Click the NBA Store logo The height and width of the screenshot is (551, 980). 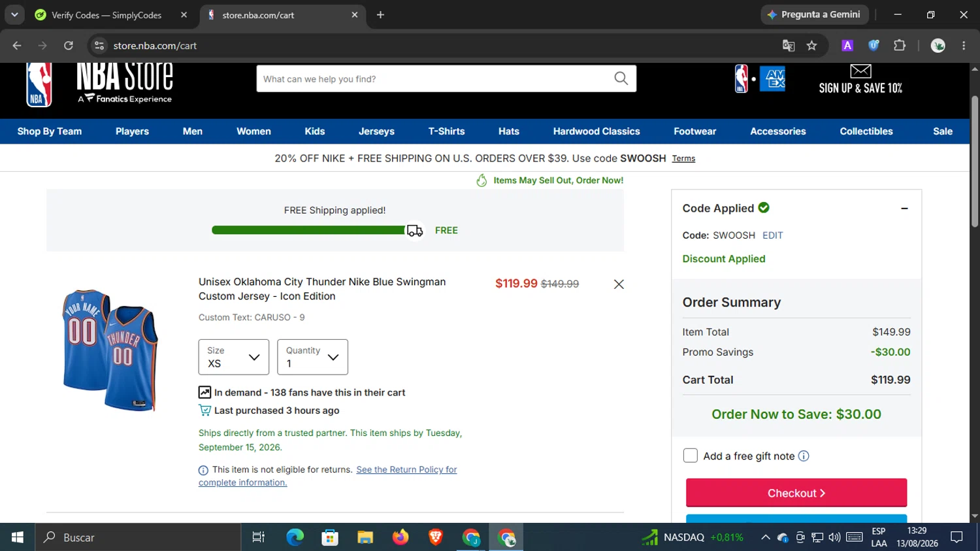tap(99, 85)
